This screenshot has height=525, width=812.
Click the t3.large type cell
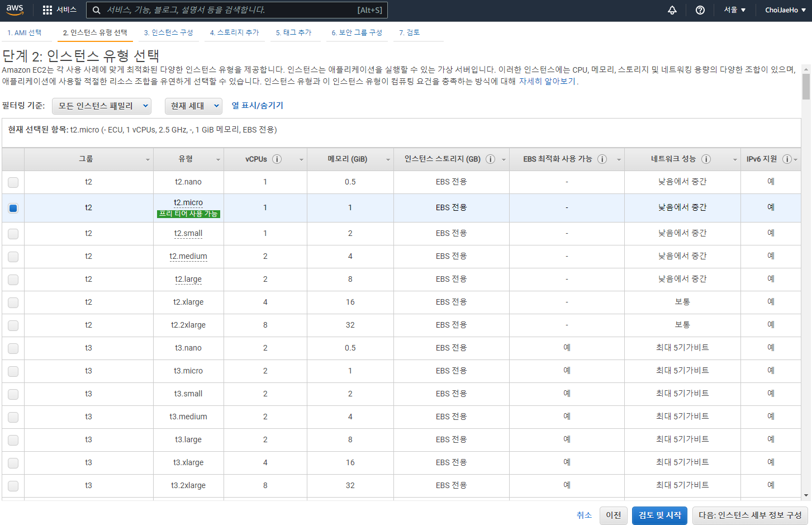188,439
